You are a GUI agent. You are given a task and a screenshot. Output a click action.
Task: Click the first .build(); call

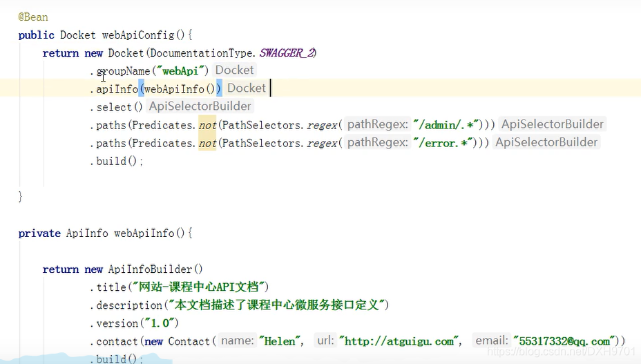[117, 161]
